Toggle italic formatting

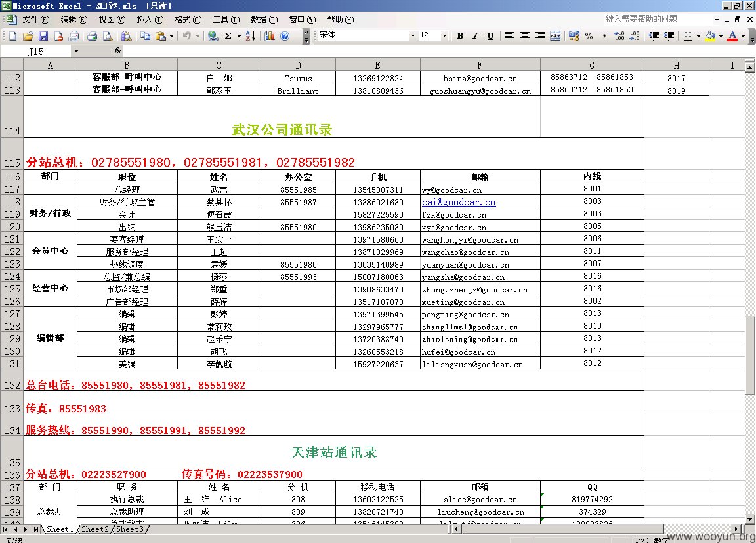coord(475,36)
